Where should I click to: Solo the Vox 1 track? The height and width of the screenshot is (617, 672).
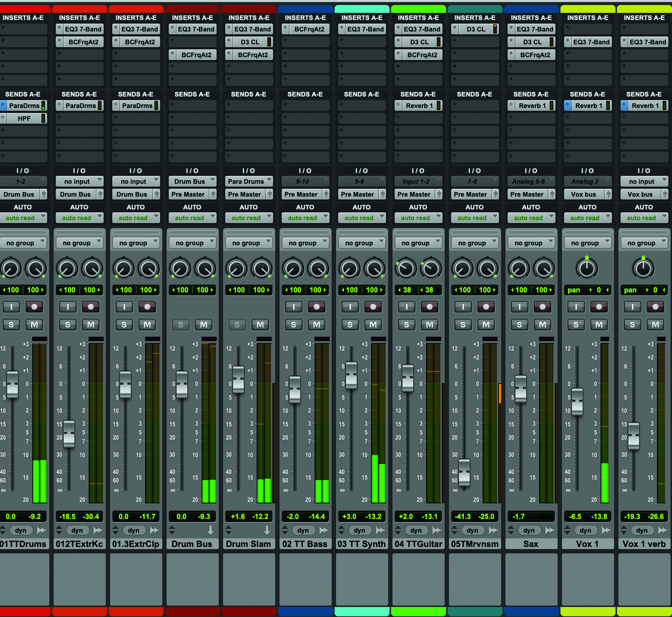click(x=576, y=325)
